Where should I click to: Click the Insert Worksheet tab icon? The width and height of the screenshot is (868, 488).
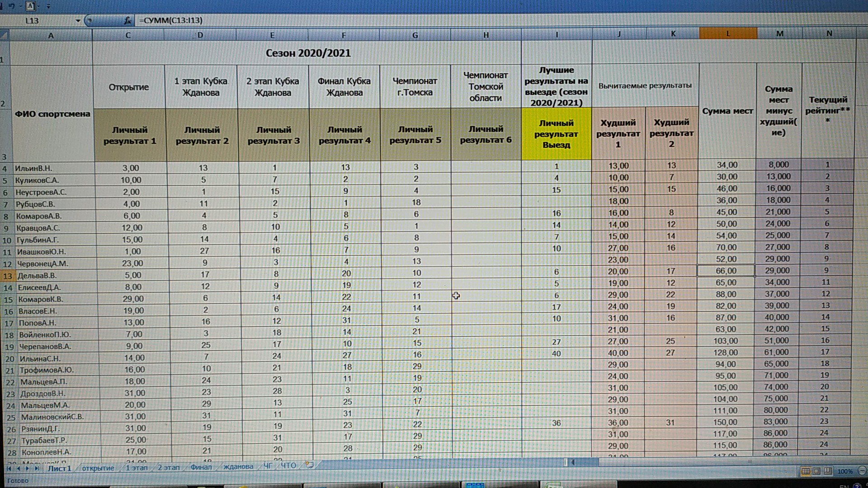[x=310, y=465]
